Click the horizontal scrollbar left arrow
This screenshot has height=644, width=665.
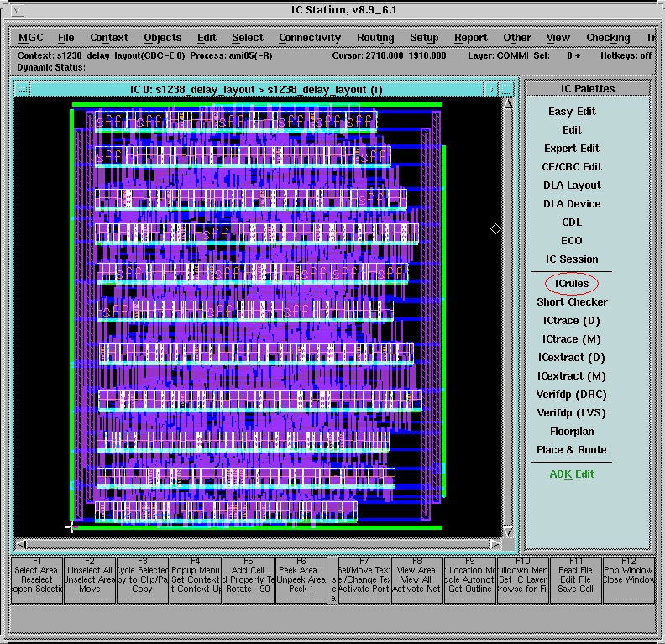tap(21, 544)
